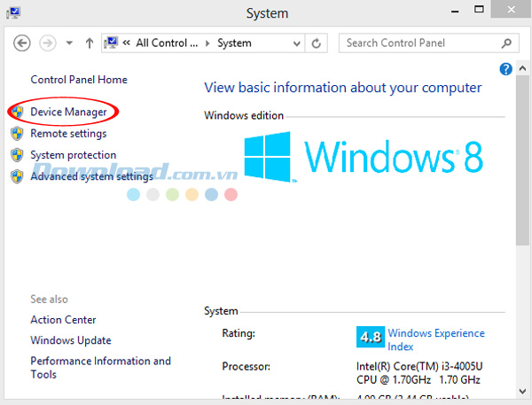Click the 4.8 rating badge
Image resolution: width=532 pixels, height=405 pixels.
371,337
